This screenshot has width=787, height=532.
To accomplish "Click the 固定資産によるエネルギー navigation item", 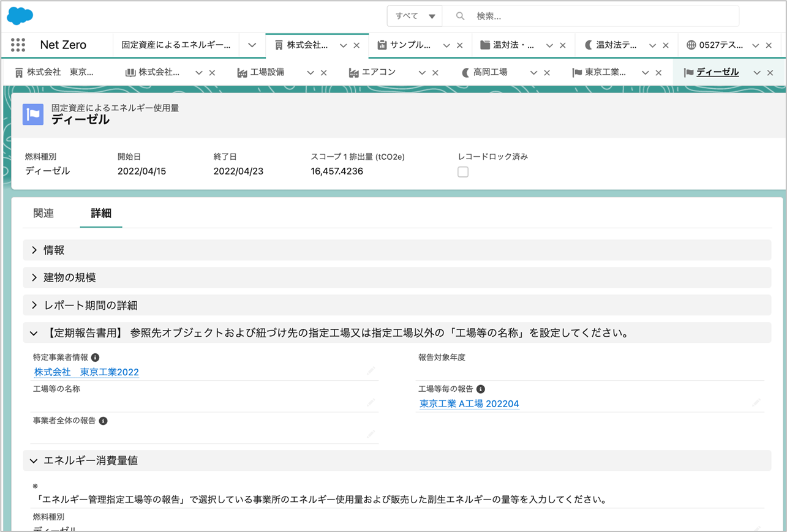I will pyautogui.click(x=176, y=45).
